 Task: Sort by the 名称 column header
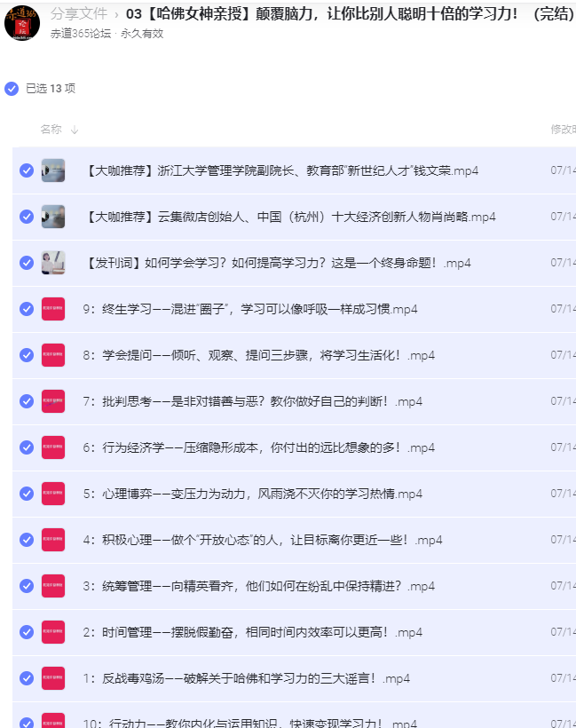(x=51, y=129)
